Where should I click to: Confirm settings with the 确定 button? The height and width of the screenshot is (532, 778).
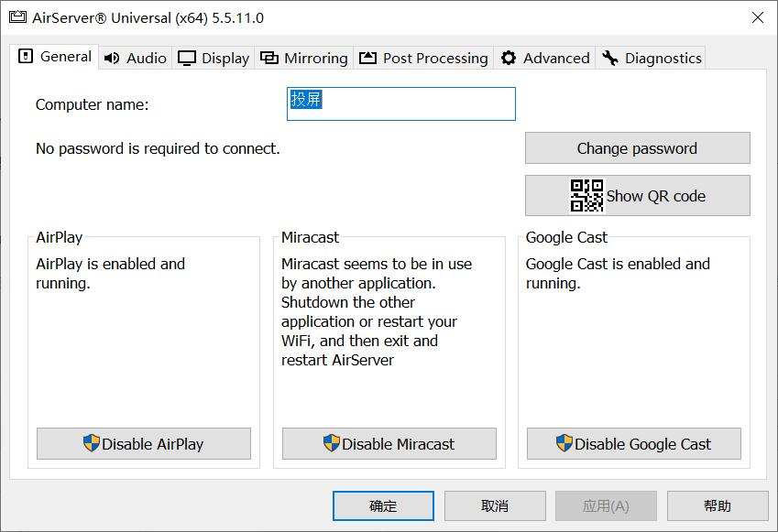[382, 505]
